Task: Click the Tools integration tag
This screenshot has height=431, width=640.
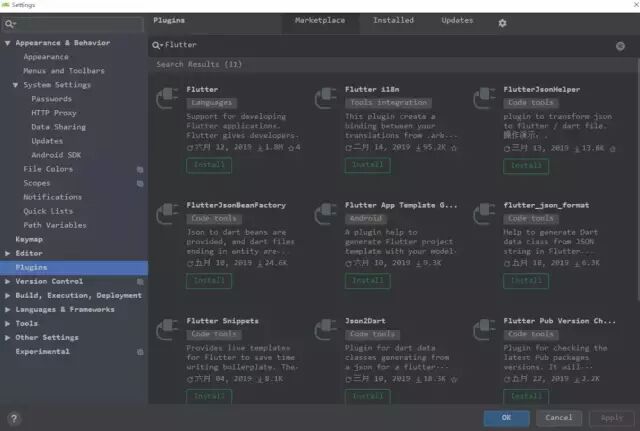Action: [389, 103]
